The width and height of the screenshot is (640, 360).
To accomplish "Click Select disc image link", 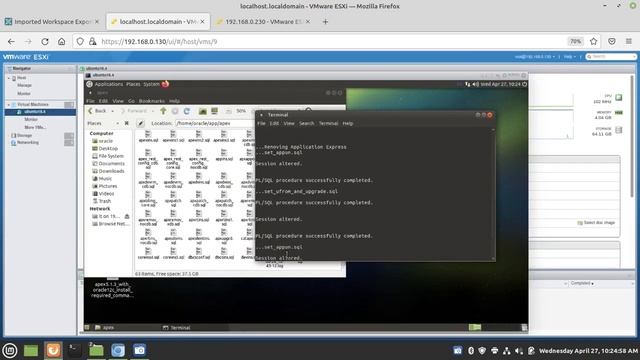I will 596,222.
